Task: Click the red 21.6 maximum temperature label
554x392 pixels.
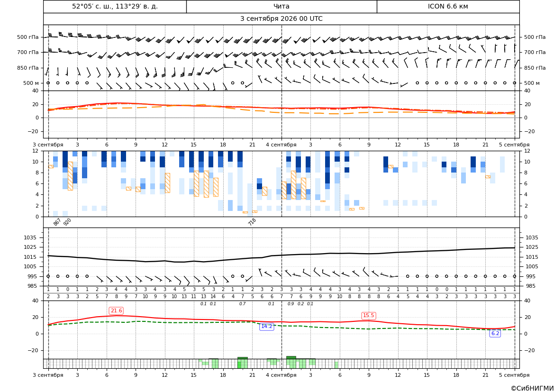Action: [x=116, y=310]
